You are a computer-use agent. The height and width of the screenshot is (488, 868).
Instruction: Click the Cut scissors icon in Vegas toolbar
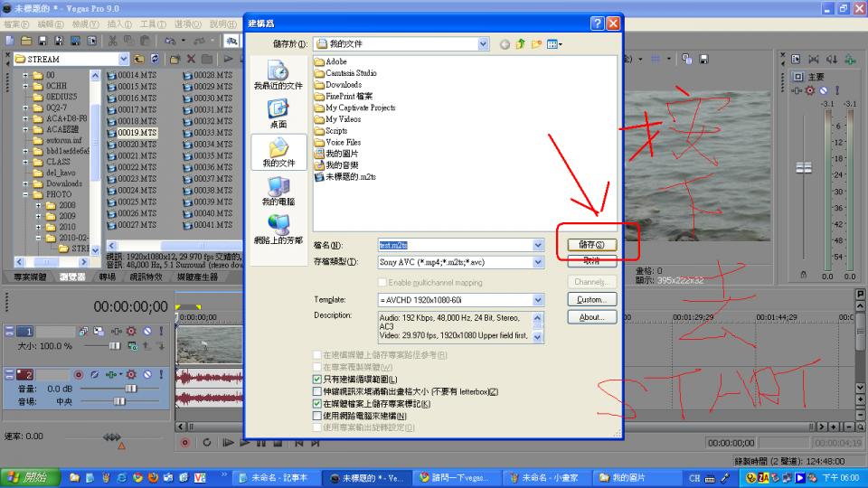pos(113,41)
